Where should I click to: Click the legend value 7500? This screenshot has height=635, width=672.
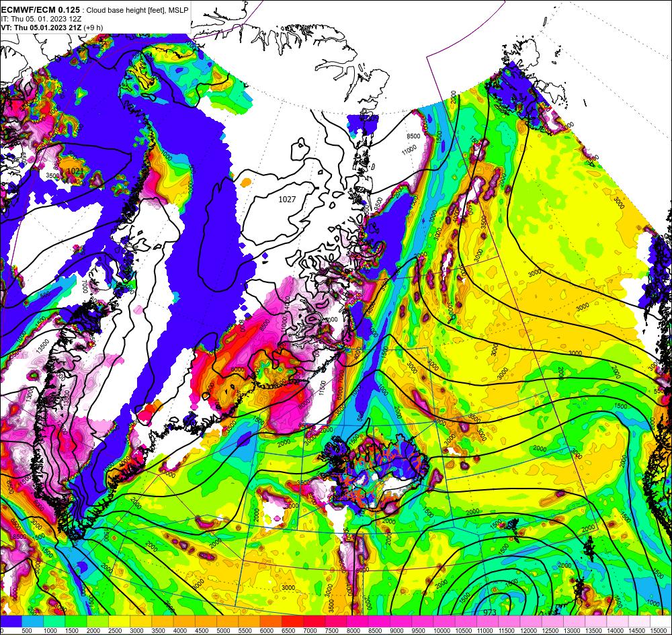coord(332,631)
